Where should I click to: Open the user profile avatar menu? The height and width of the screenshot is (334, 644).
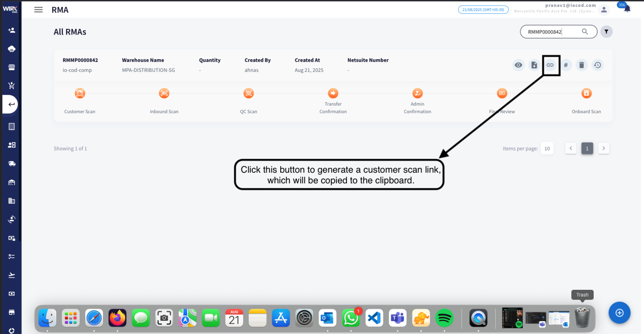pos(604,10)
